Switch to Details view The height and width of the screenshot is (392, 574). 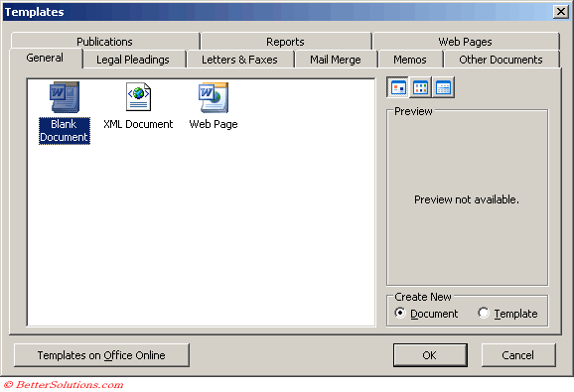[x=443, y=87]
